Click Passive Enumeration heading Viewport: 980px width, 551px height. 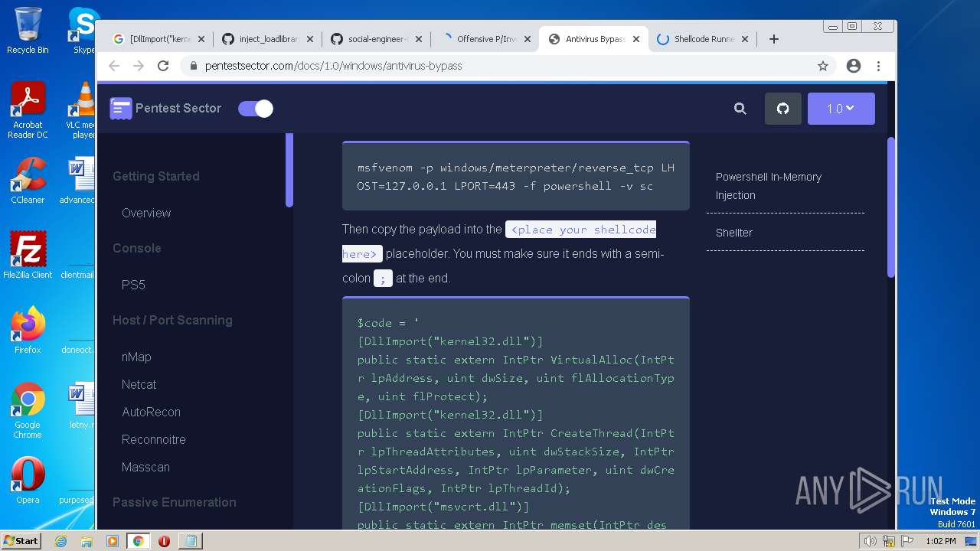pos(174,502)
